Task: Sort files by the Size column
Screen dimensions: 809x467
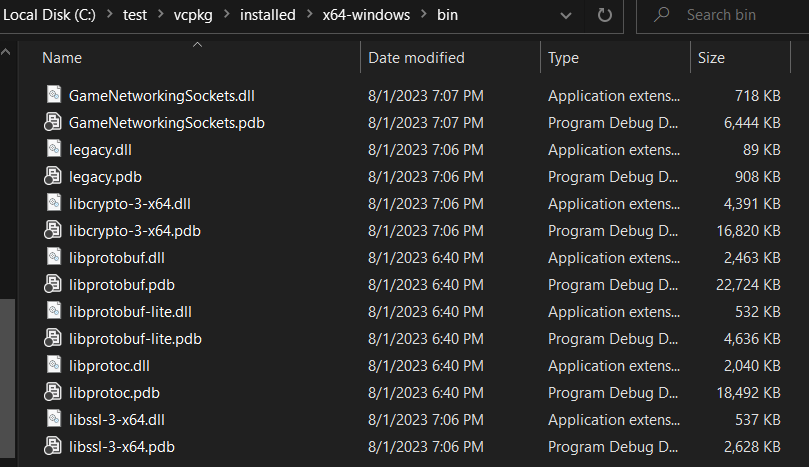Action: 711,58
